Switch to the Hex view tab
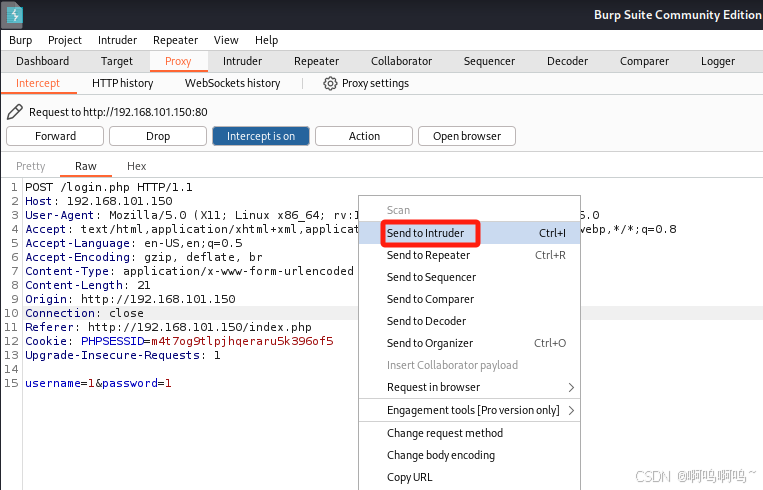763x490 pixels. (136, 166)
